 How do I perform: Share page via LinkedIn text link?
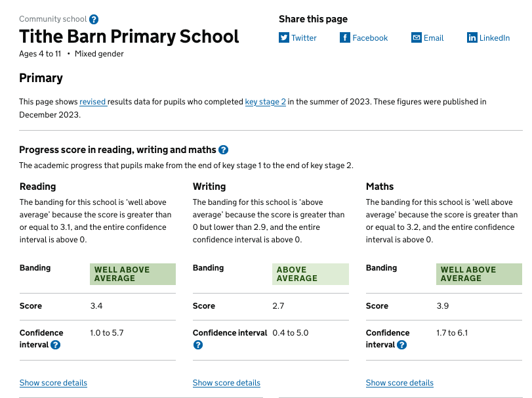(x=495, y=38)
